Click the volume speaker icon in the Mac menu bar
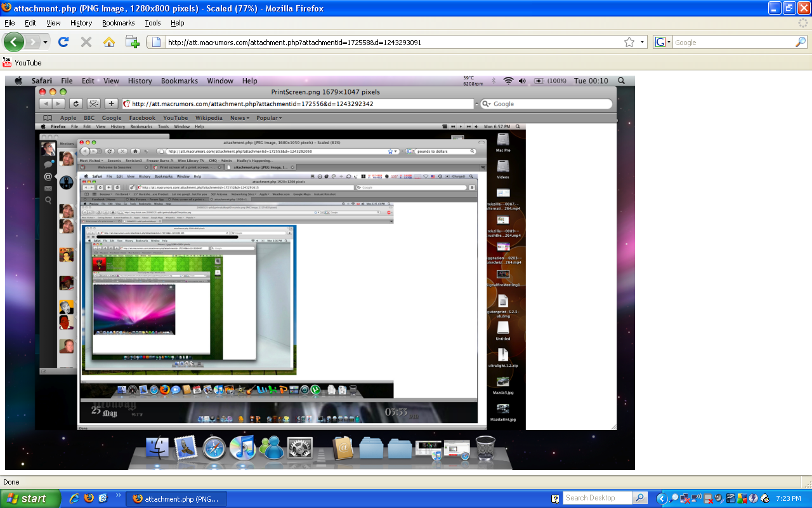 click(x=522, y=81)
